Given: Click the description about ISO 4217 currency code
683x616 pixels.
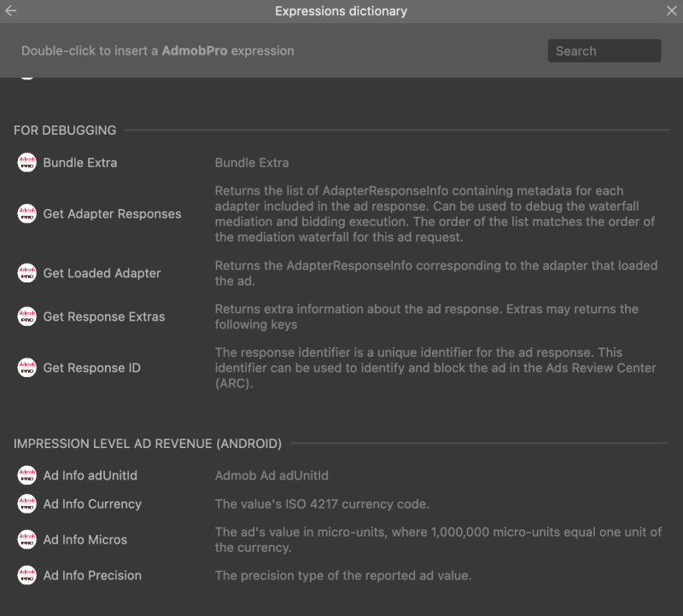Looking at the screenshot, I should click(322, 503).
